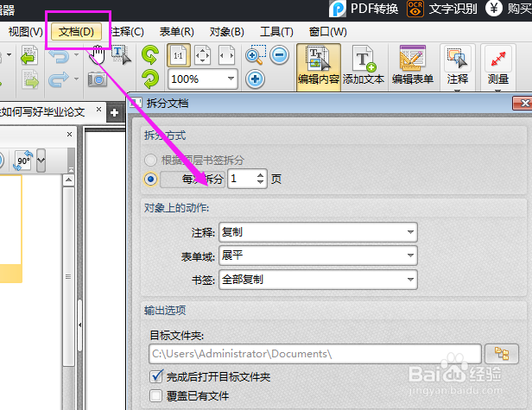Increase split page count with up arrow
Image resolution: width=532 pixels, height=410 pixels.
click(260, 175)
